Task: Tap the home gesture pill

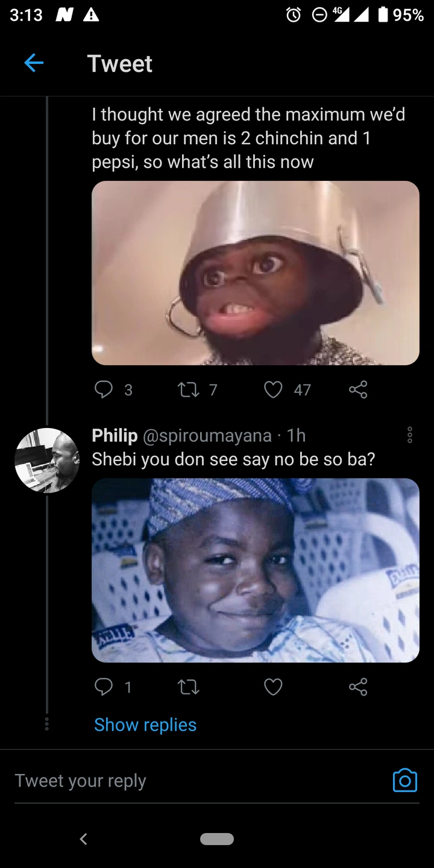Action: click(x=217, y=838)
